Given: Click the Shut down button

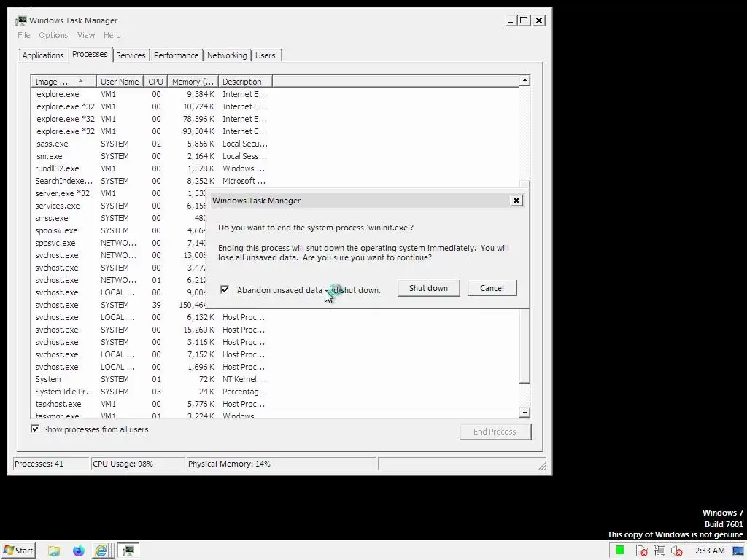Looking at the screenshot, I should pos(428,288).
